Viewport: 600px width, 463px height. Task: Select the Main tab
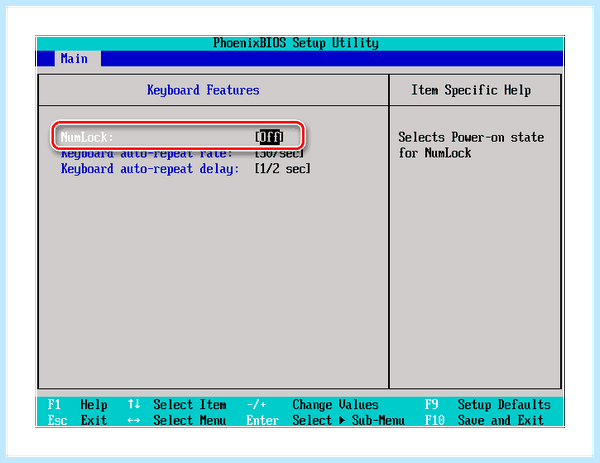78,59
